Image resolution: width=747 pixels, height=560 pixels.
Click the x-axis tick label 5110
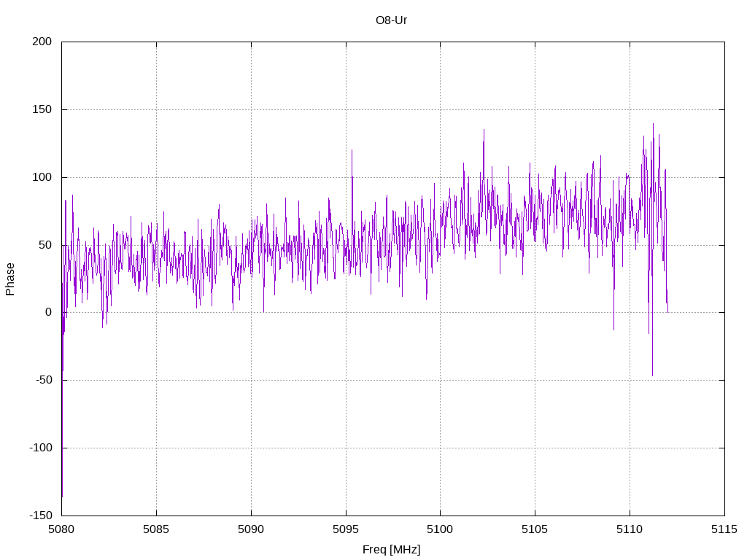pos(630,529)
